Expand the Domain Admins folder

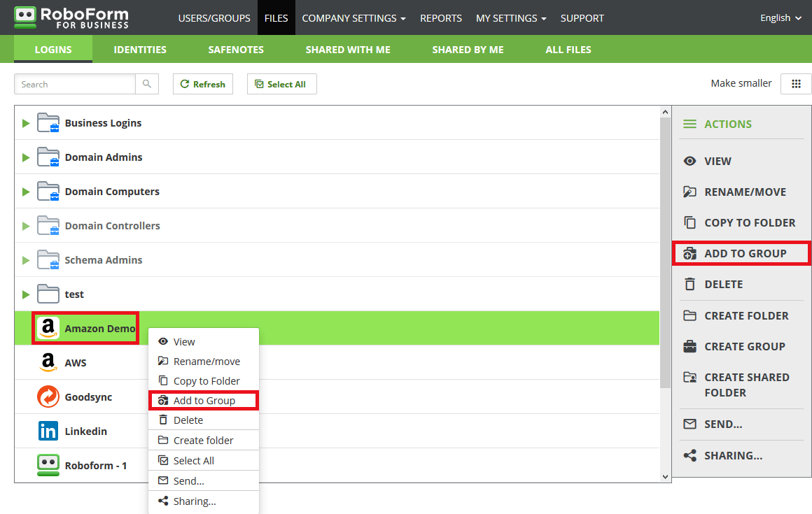click(x=26, y=157)
